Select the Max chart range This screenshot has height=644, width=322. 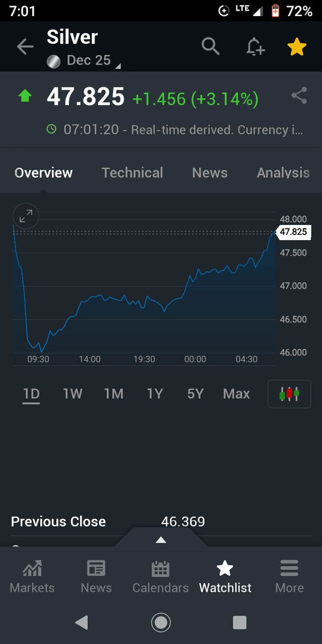click(x=236, y=394)
